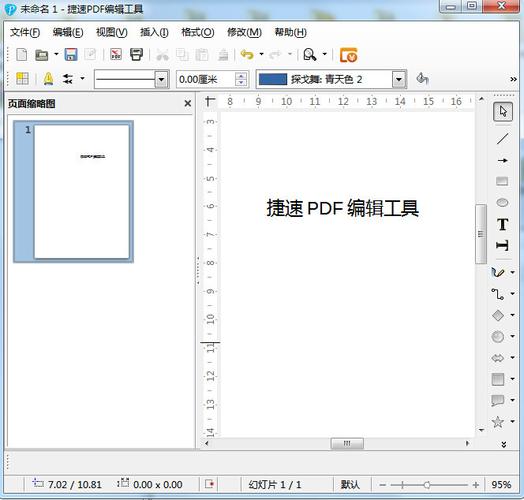This screenshot has width=524, height=500.
Task: Choose the Select arrow tool
Action: tap(503, 111)
